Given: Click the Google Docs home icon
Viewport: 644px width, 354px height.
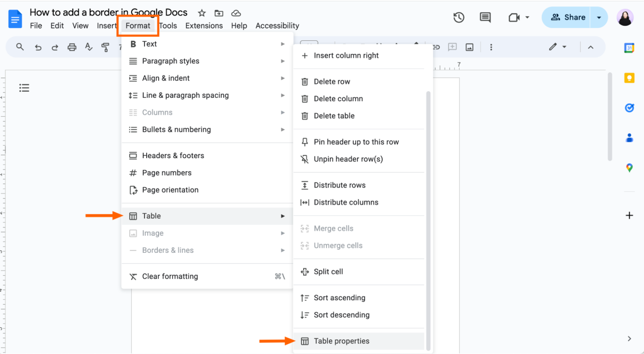Looking at the screenshot, I should (15, 19).
